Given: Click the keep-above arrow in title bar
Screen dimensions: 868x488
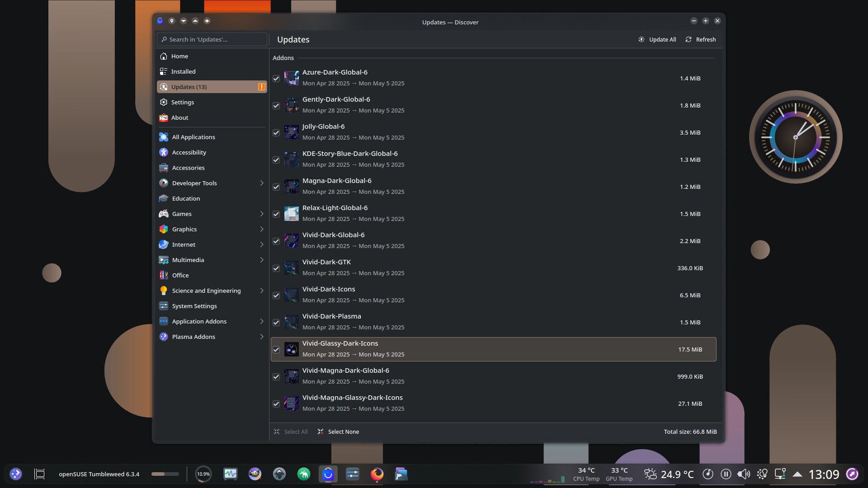Looking at the screenshot, I should (195, 21).
